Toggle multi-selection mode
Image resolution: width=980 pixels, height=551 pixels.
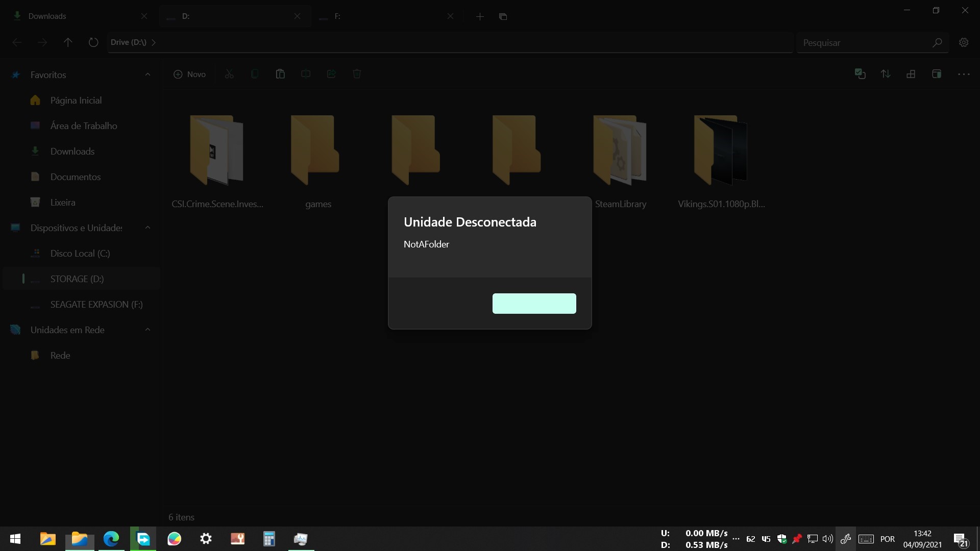pyautogui.click(x=860, y=74)
